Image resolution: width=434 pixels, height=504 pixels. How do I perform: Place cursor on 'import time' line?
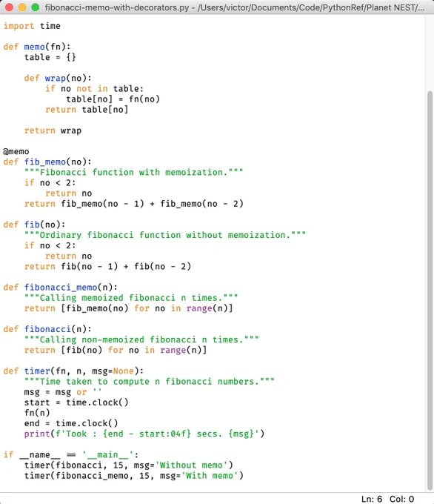32,26
